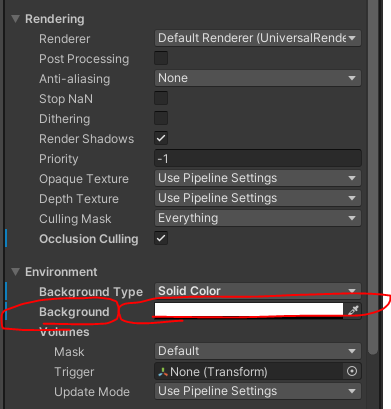
Task: Toggle the Stop NaN checkbox
Action: [x=161, y=98]
